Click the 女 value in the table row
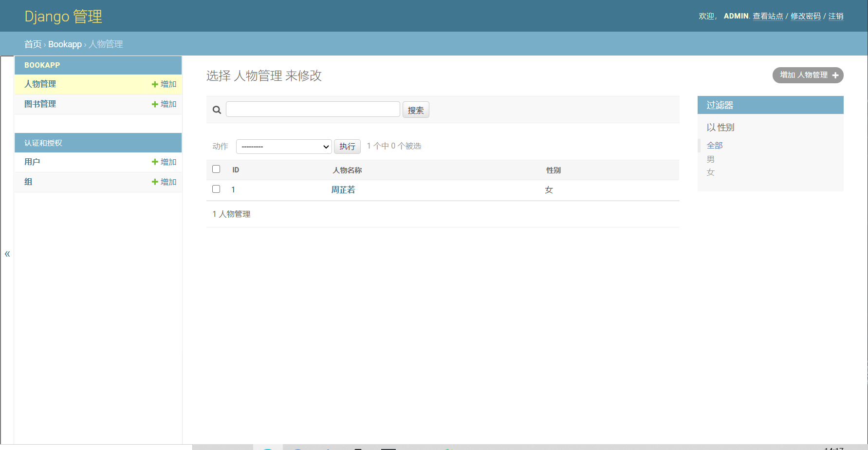Screen dimensions: 868x450 (549, 190)
